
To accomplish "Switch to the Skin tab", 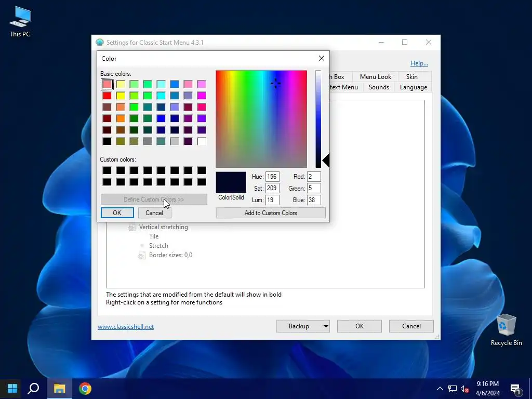I will pos(412,77).
